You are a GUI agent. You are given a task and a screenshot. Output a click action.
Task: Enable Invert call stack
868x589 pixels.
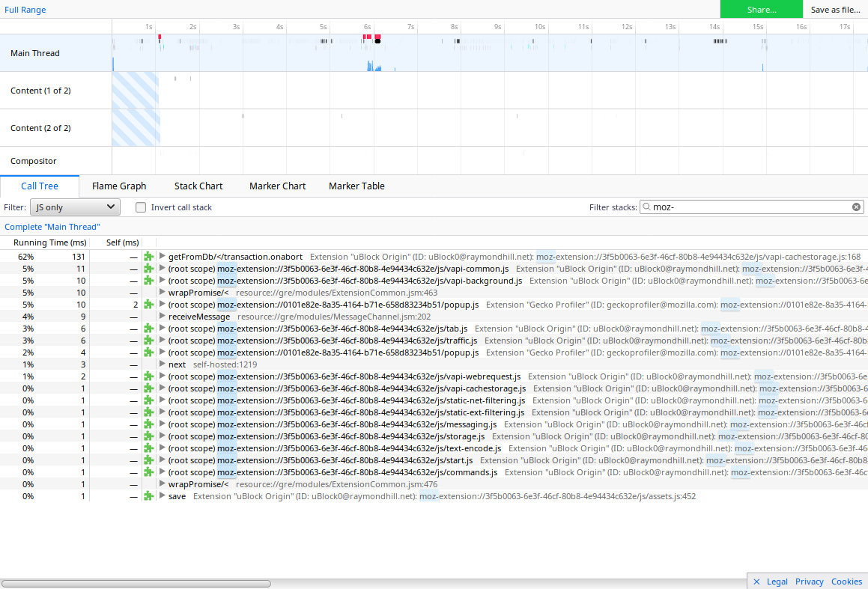(x=141, y=207)
